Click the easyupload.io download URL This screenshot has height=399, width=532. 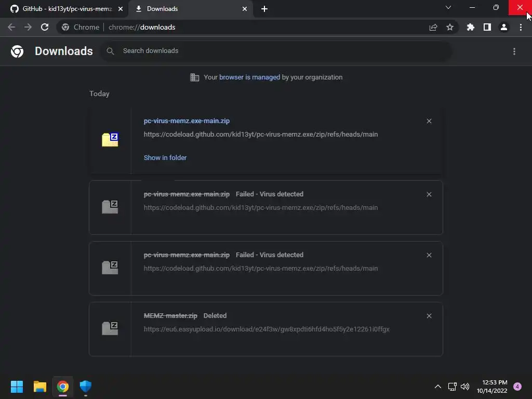pos(267,329)
